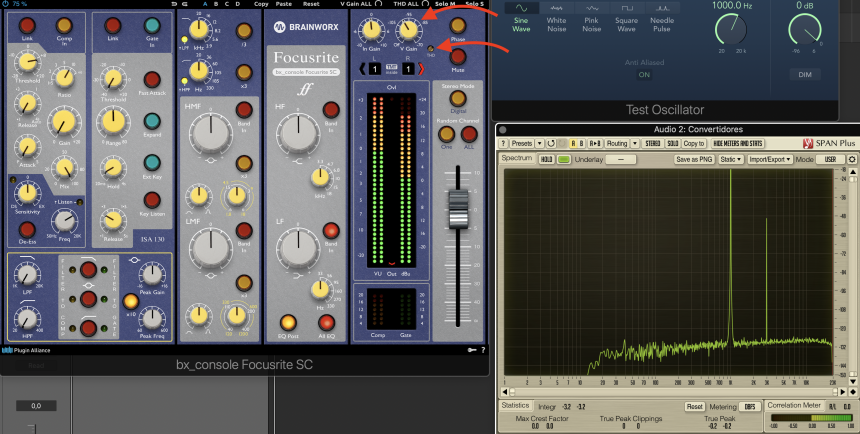Click the undo arrow in plugin toolbar
The width and height of the screenshot is (860, 434).
[174, 4]
